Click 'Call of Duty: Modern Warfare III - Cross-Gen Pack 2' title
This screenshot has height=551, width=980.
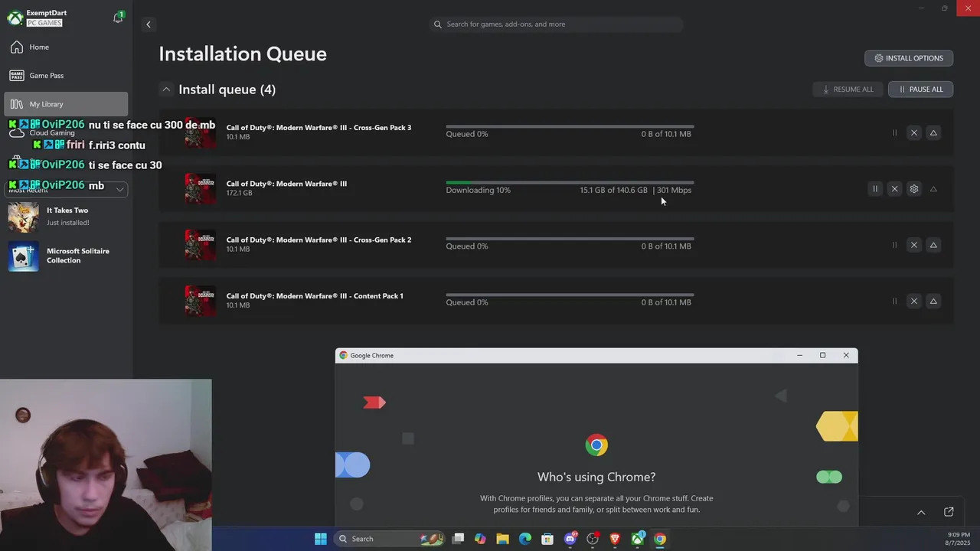(x=318, y=240)
